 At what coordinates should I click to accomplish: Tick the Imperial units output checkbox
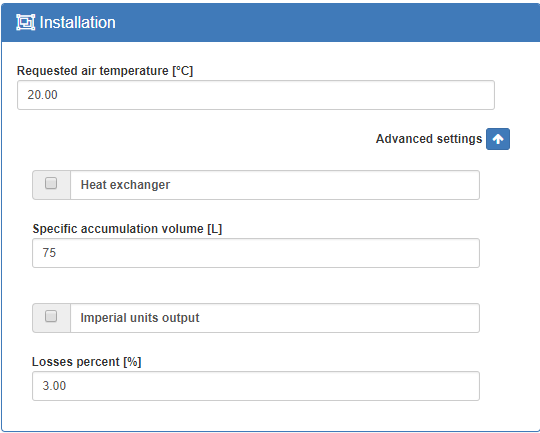pyautogui.click(x=51, y=316)
